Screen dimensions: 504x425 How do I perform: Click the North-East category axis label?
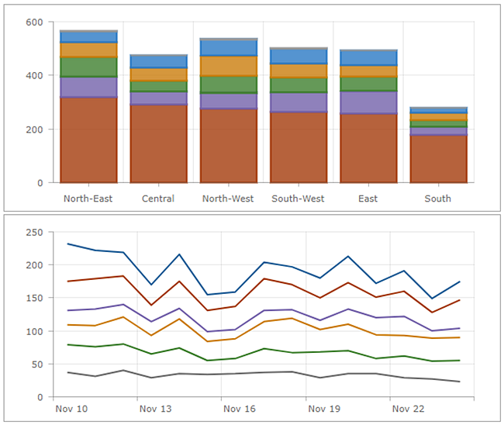click(88, 199)
